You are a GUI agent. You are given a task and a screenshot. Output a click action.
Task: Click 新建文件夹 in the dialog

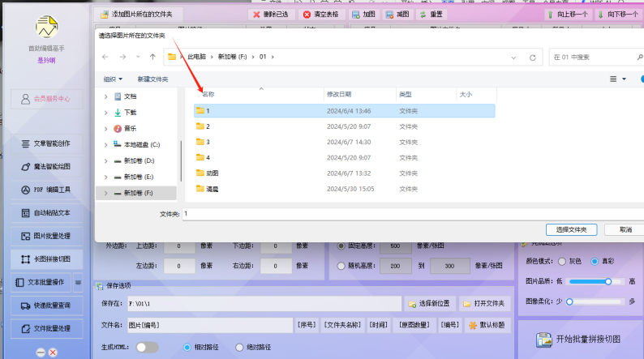tap(152, 79)
